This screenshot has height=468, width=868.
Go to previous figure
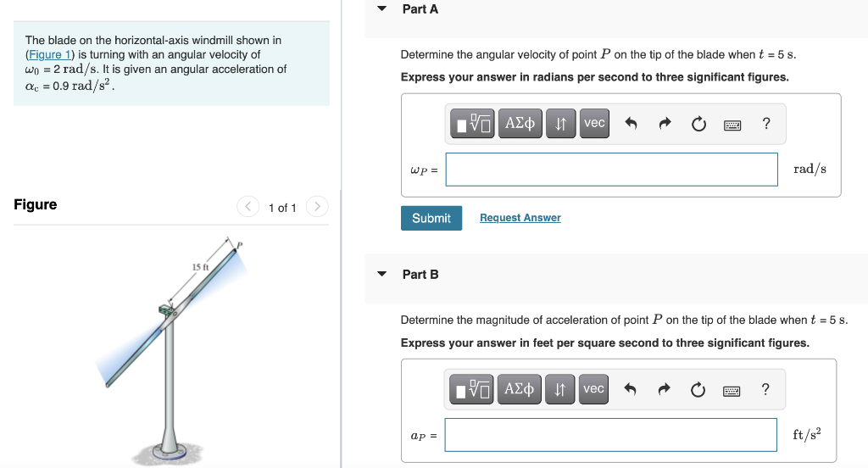pyautogui.click(x=248, y=207)
